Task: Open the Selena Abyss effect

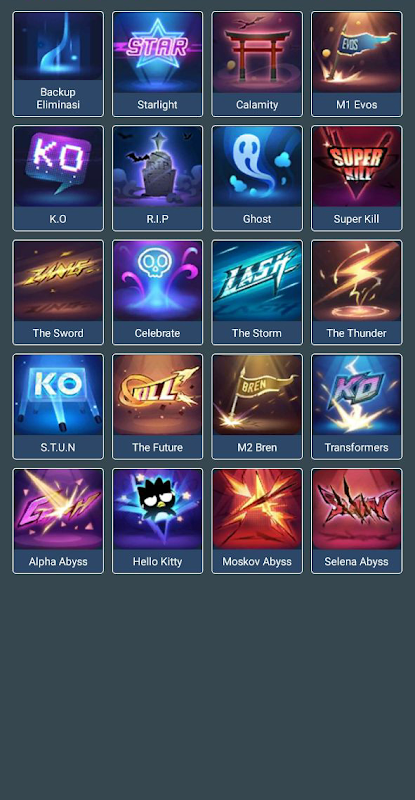Action: (357, 521)
